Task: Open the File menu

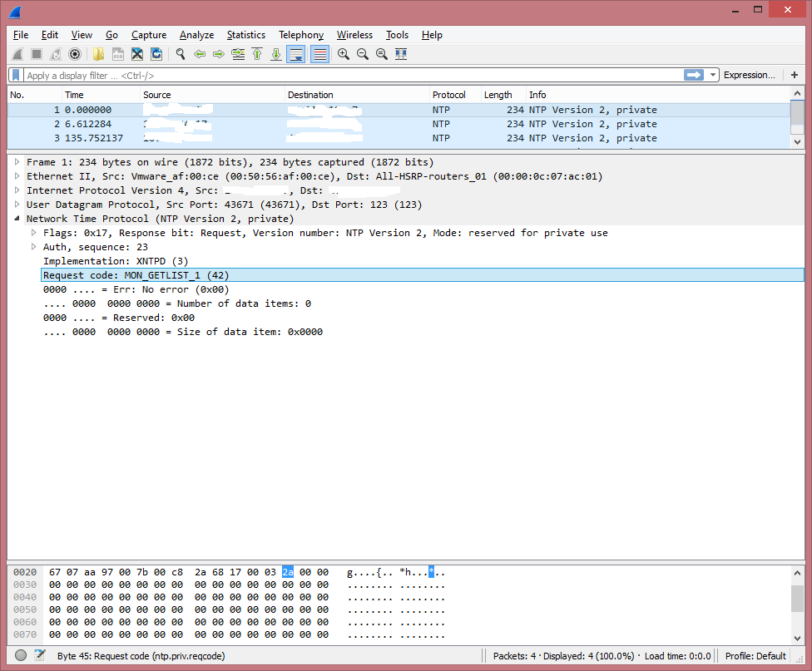Action: (21, 35)
